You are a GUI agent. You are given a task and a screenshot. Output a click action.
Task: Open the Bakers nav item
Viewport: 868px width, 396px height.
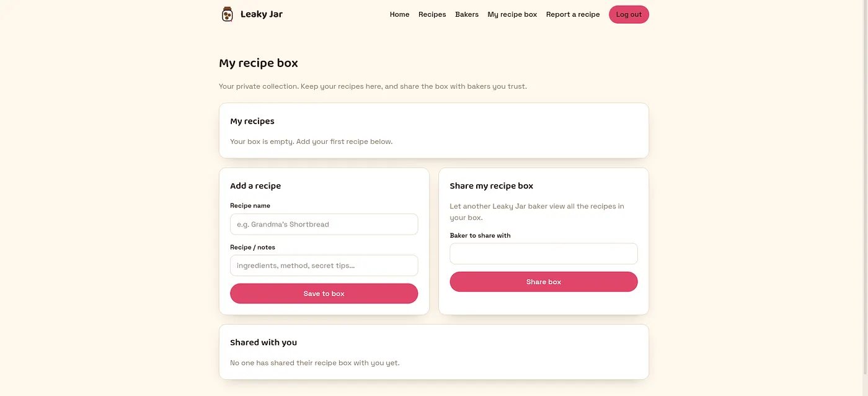coord(467,14)
